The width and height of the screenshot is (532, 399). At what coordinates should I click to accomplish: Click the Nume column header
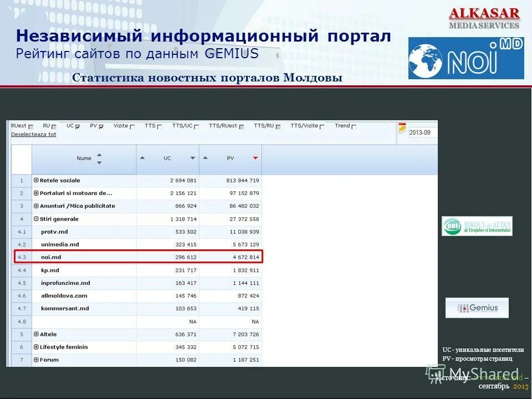pos(84,158)
